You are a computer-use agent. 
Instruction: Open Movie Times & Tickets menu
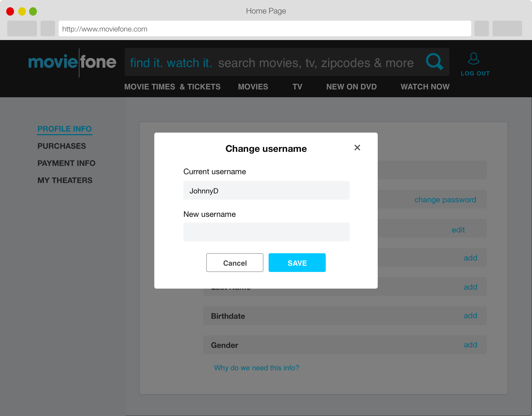click(172, 87)
